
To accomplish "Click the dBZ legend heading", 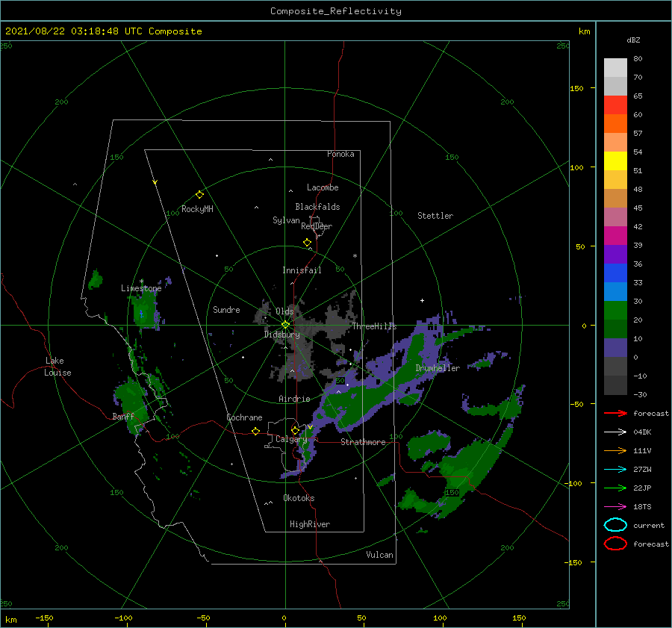I will pos(633,40).
